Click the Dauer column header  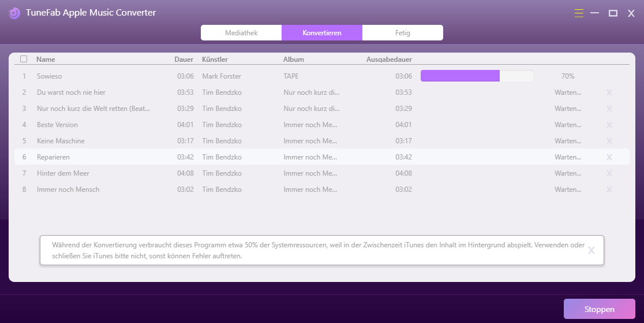tap(184, 60)
